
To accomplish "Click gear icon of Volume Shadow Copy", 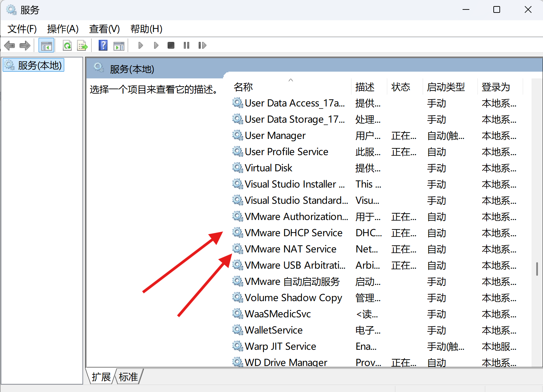I will point(238,297).
